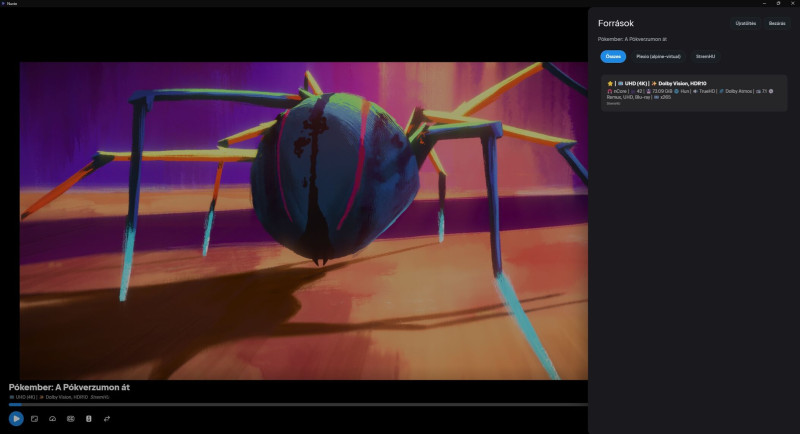
Task: Open the playback speed gauge icon
Action: (x=53, y=419)
